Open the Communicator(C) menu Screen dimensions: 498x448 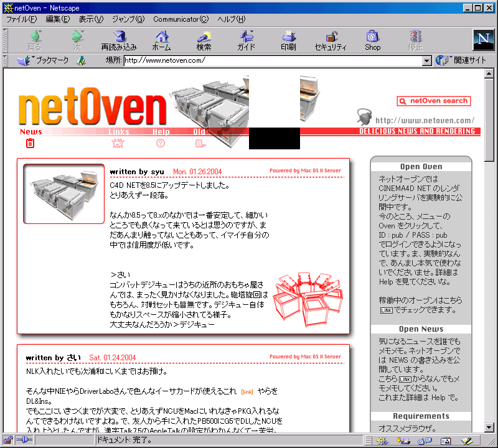pos(181,19)
